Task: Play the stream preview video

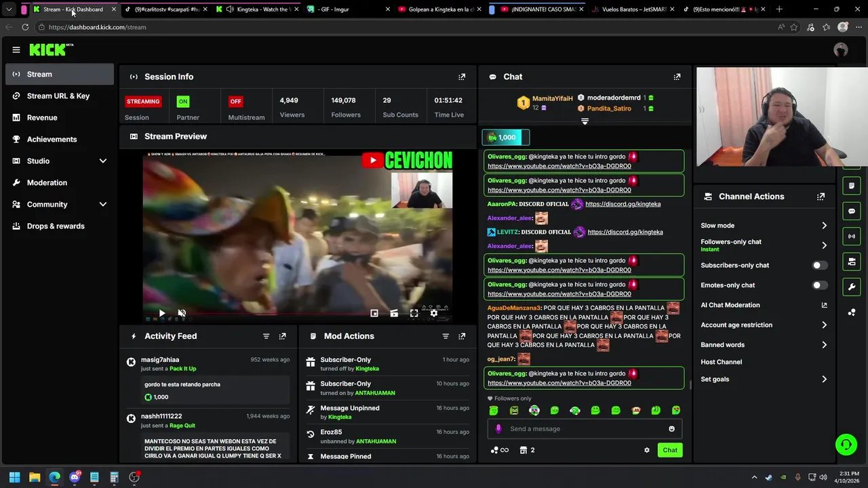Action: 162,313
